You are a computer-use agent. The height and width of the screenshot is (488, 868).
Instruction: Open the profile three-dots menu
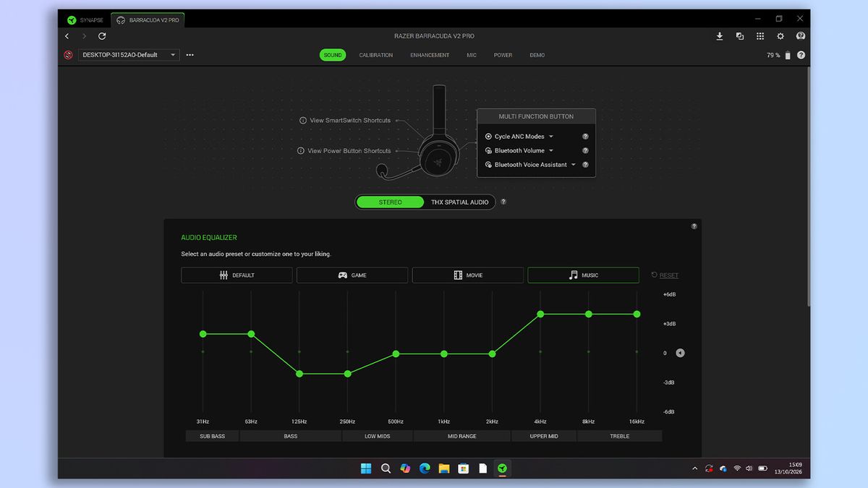click(190, 55)
